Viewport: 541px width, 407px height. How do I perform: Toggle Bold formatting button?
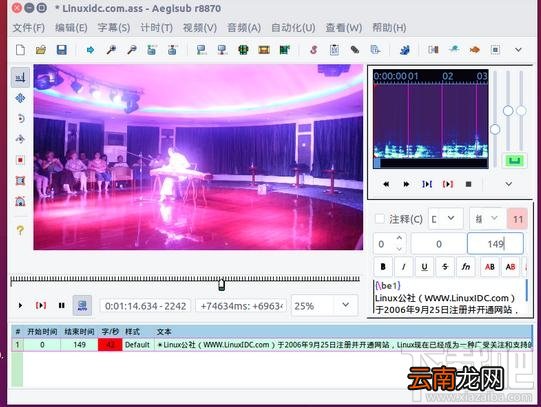(383, 267)
